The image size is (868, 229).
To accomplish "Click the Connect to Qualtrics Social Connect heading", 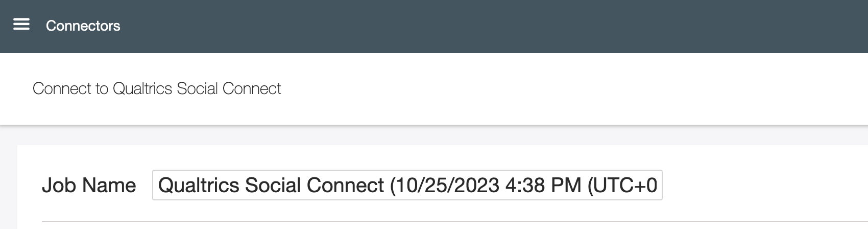I will (156, 88).
